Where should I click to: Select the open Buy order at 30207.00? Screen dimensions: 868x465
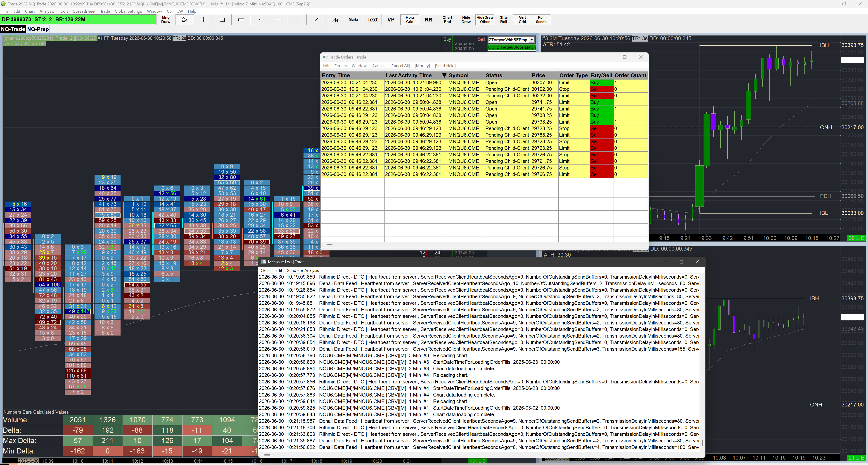pyautogui.click(x=484, y=82)
